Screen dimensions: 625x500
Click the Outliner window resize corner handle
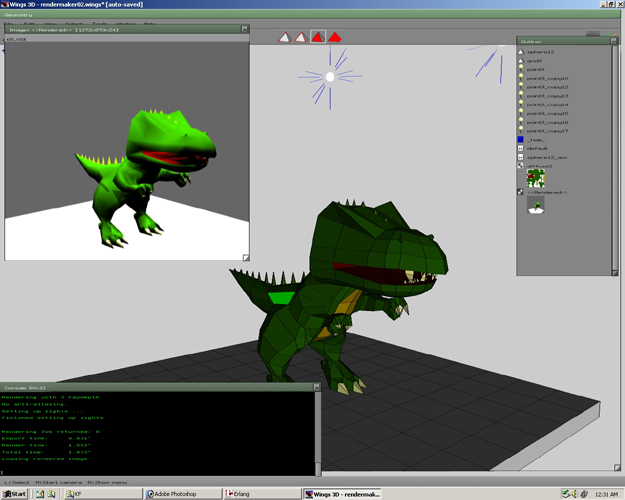click(615, 273)
